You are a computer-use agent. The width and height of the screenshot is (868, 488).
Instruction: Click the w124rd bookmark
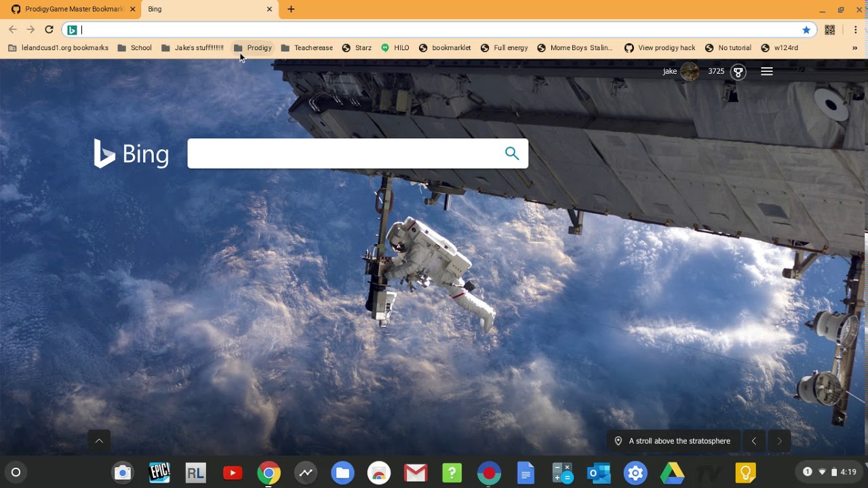coord(779,48)
